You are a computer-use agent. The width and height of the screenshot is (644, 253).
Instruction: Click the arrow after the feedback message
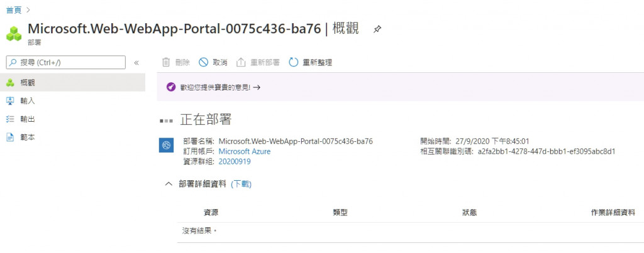pos(257,87)
